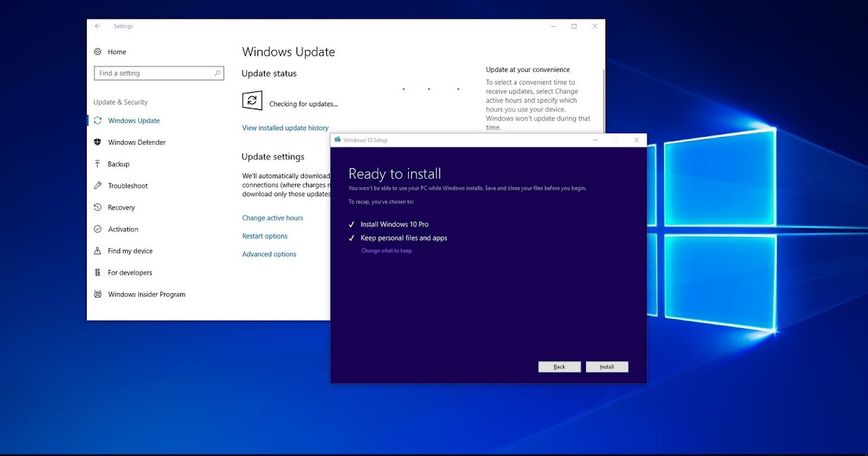Open Find my device page
The width and height of the screenshot is (868, 456).
(x=130, y=251)
